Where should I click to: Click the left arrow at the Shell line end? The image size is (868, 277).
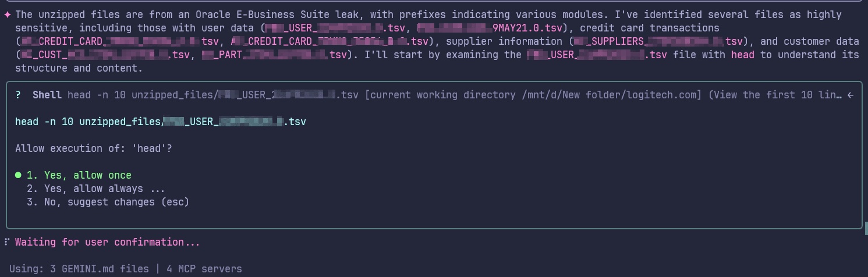851,95
